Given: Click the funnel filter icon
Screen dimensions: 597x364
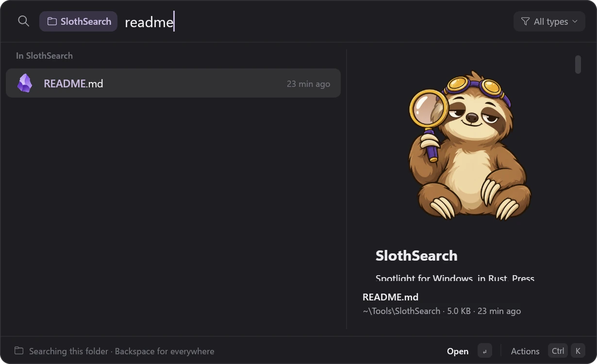Looking at the screenshot, I should [525, 21].
